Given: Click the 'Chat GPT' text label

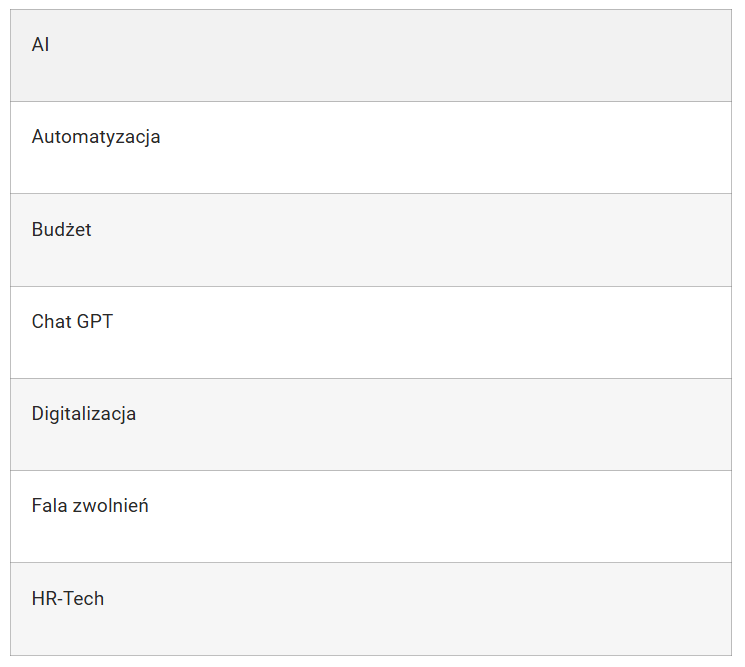Looking at the screenshot, I should point(72,322).
